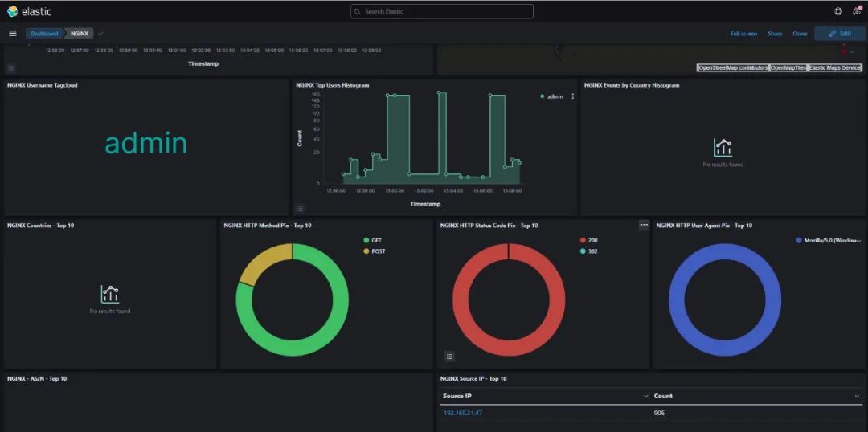Screen dimensions: 868x432
Task: Go to the Dashboard breadcrumb
Action: (44, 33)
